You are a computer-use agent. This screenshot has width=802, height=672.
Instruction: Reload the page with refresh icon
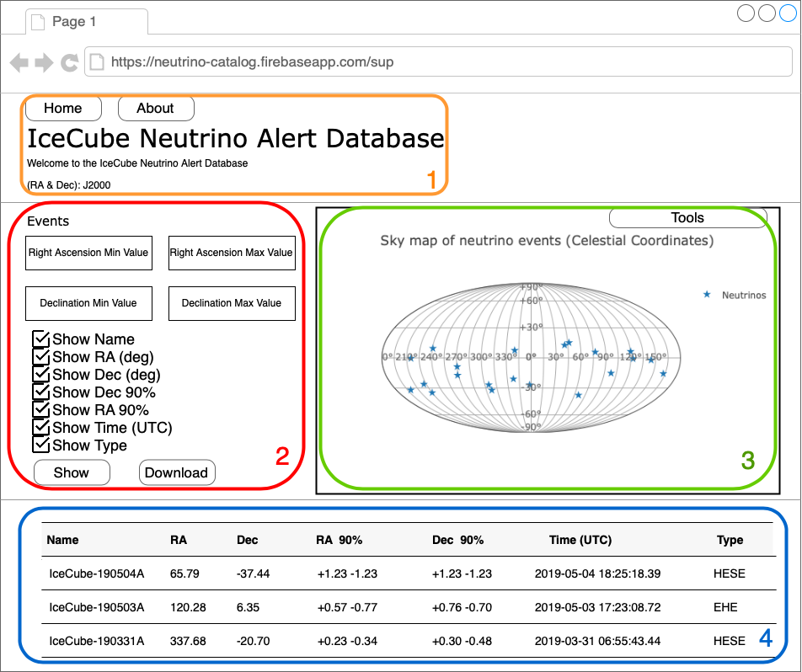pyautogui.click(x=69, y=62)
